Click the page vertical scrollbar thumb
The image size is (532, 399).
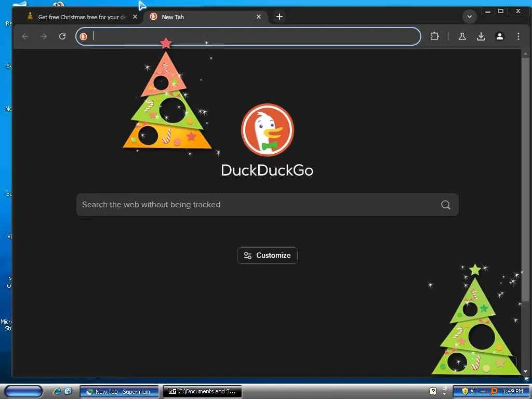point(525,179)
